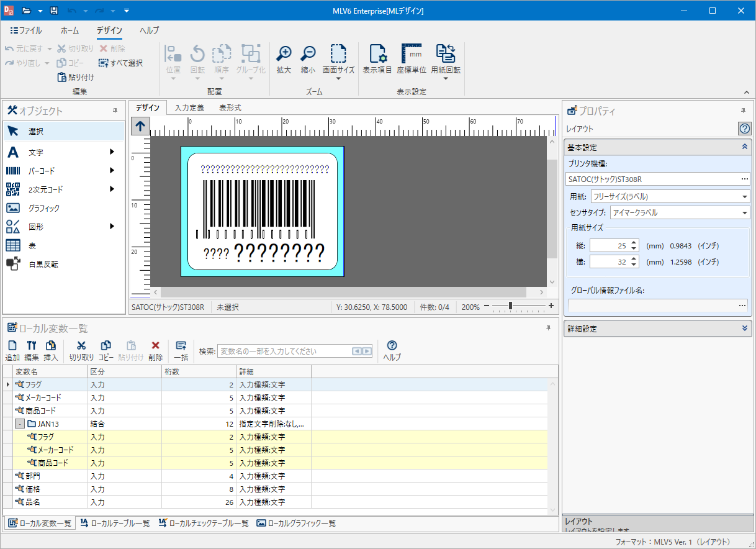Expand the バーコード submenu arrow
Viewport: 756px width, 549px height.
pyautogui.click(x=112, y=170)
